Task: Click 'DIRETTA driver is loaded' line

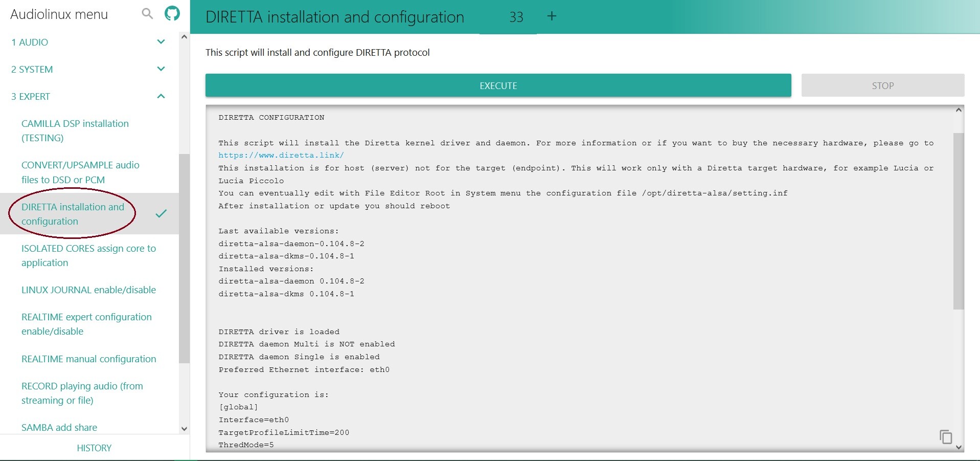Action: pyautogui.click(x=279, y=332)
